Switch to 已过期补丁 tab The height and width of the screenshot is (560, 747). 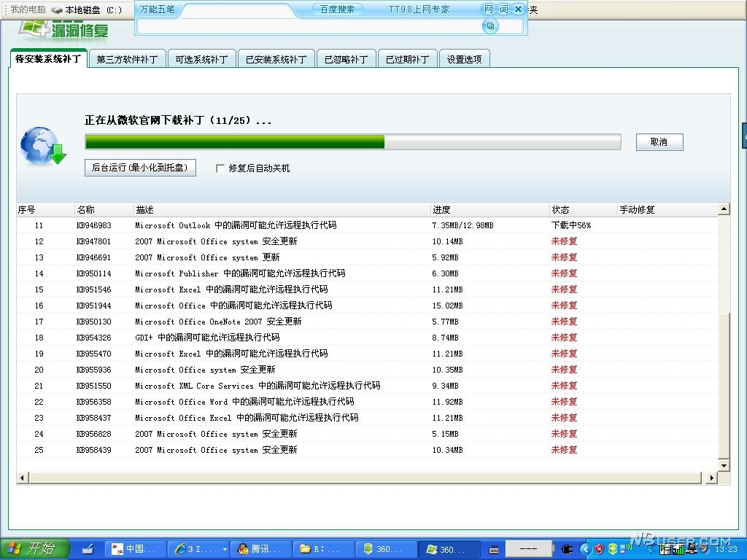click(x=408, y=59)
